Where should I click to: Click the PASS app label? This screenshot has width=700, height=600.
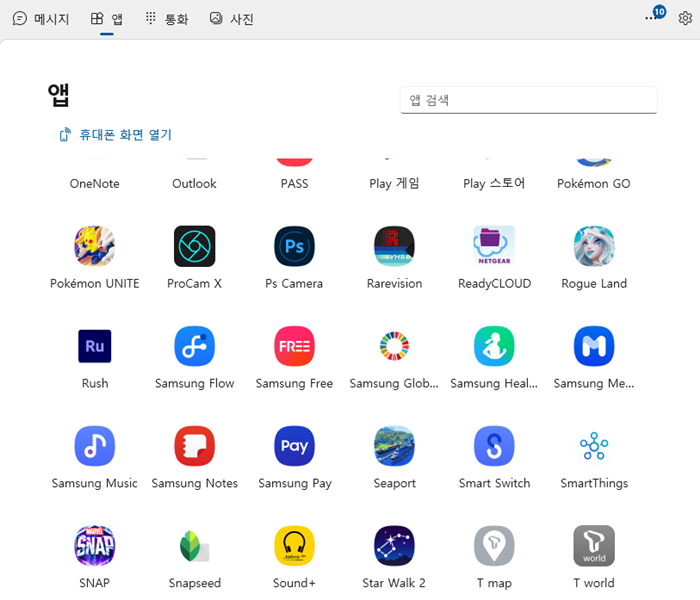294,183
